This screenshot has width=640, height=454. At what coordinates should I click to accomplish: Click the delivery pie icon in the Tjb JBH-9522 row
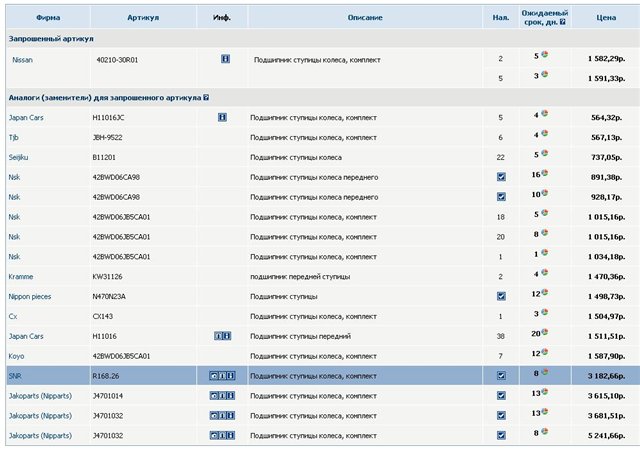click(544, 134)
